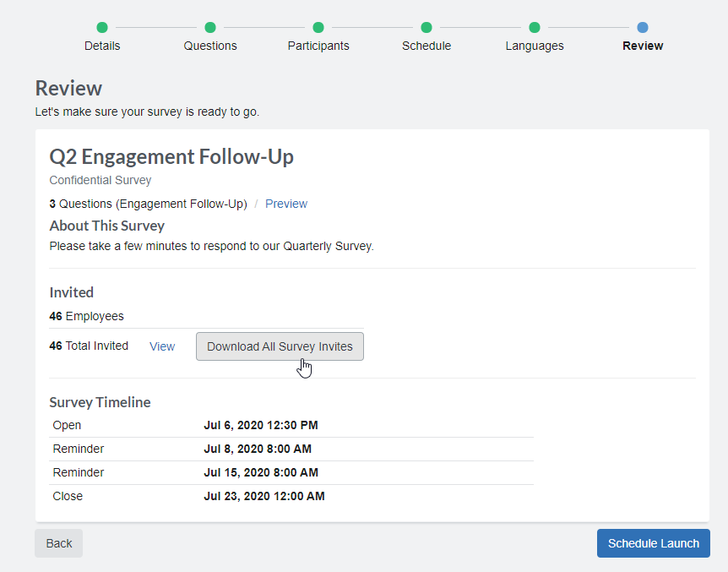Image resolution: width=728 pixels, height=572 pixels.
Task: Navigate to the Participants step
Action: tap(318, 46)
